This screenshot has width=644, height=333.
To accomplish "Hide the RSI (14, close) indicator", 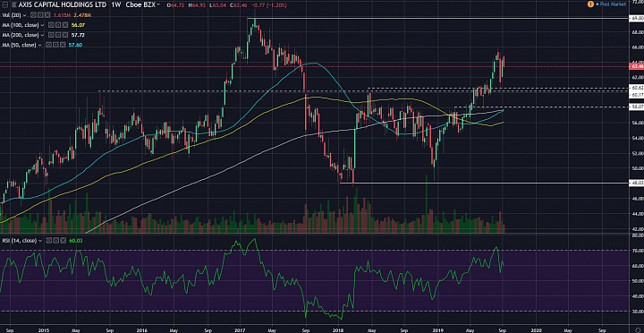I will [x=49, y=241].
